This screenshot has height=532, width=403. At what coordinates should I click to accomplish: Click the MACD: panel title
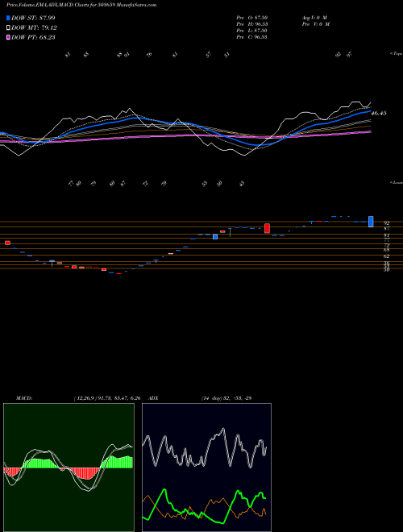tap(23, 398)
